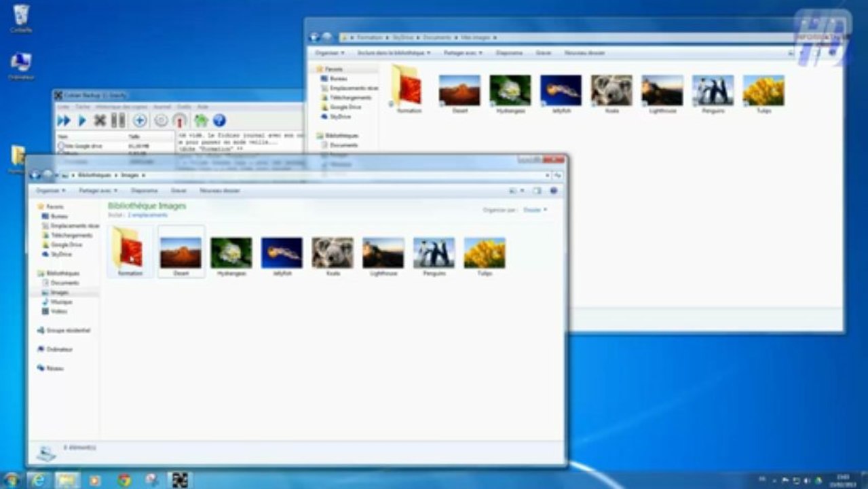The width and height of the screenshot is (868, 489).
Task: Open the Aide menu in Cobian Backup
Action: coord(202,107)
